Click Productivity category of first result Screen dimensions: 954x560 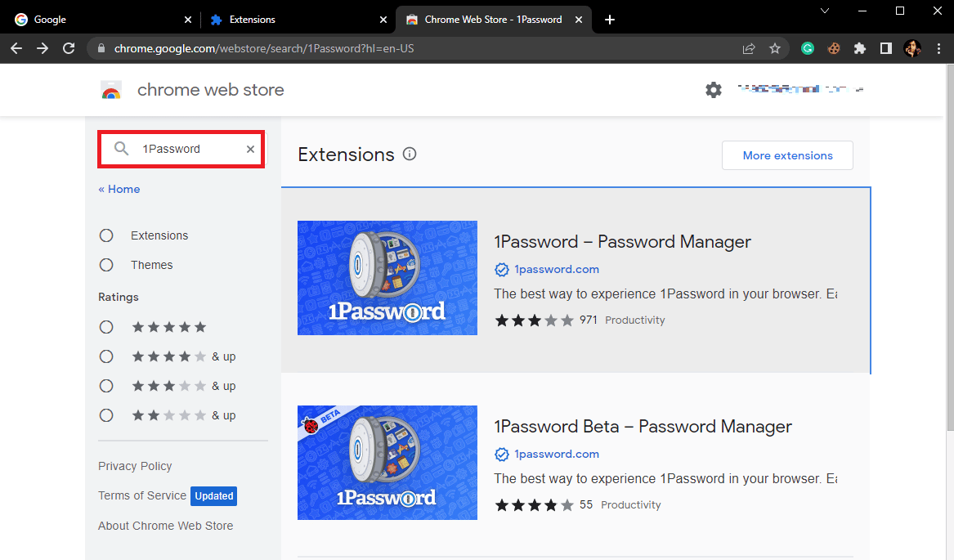pyautogui.click(x=634, y=320)
